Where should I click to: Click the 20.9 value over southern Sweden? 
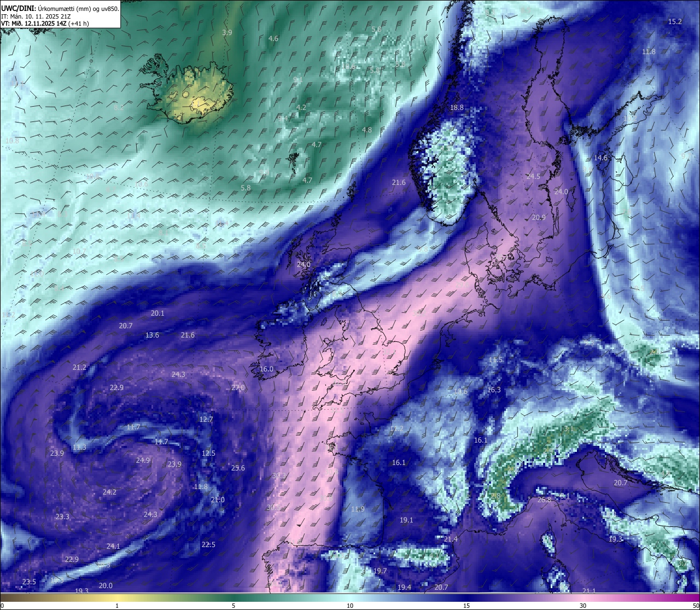click(539, 218)
